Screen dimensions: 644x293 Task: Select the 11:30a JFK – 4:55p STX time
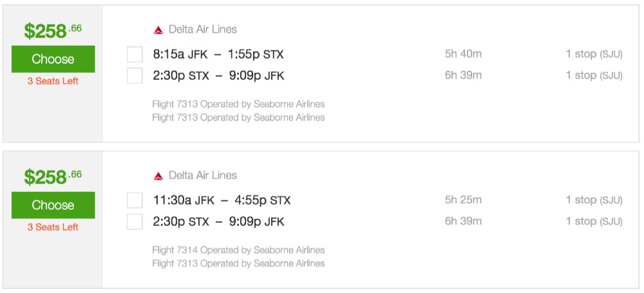(222, 200)
